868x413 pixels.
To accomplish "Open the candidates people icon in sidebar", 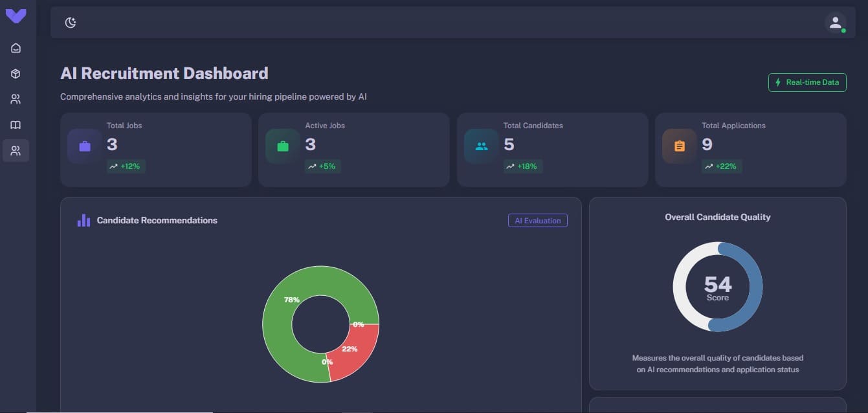I will [16, 98].
